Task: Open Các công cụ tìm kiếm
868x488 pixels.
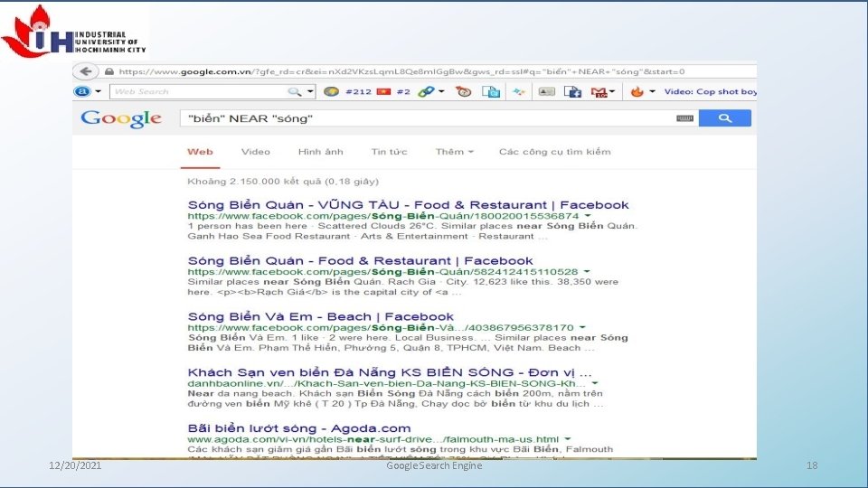Action: 554,152
